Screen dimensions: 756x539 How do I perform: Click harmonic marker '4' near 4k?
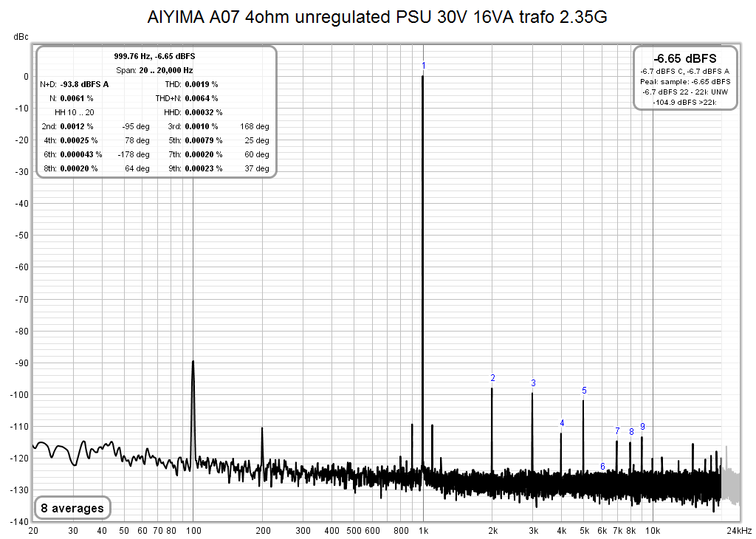pos(562,423)
